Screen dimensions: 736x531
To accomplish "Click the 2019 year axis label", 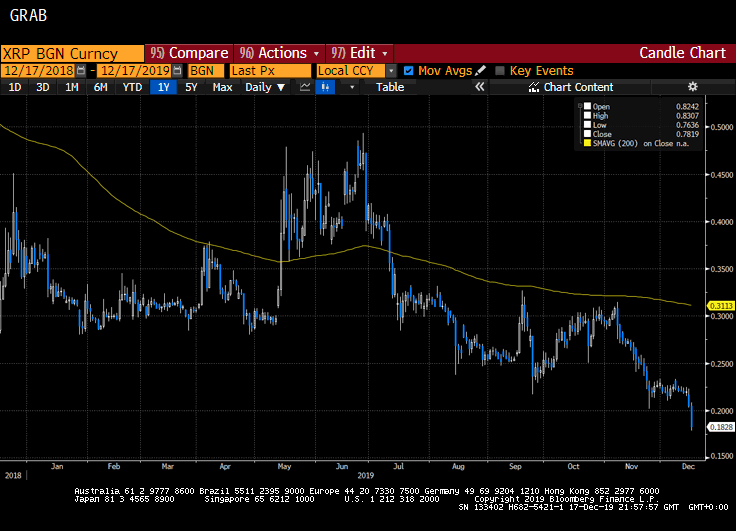I will pos(366,475).
